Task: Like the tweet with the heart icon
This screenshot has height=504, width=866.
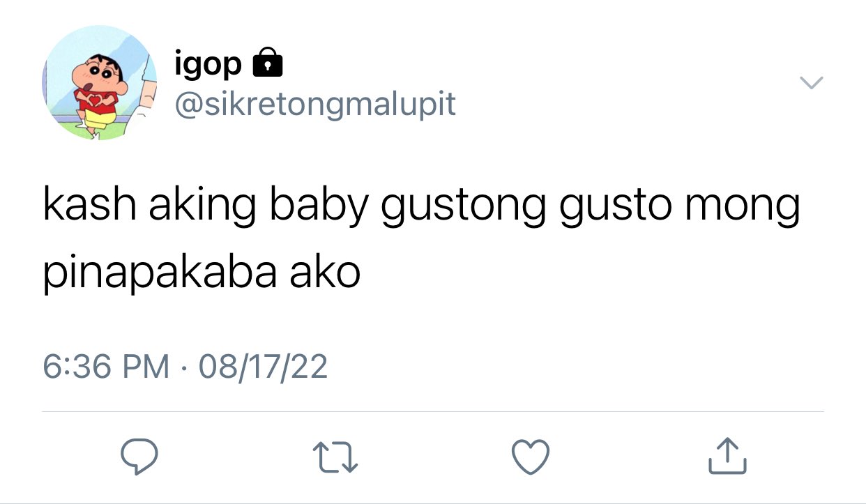Action: point(531,457)
